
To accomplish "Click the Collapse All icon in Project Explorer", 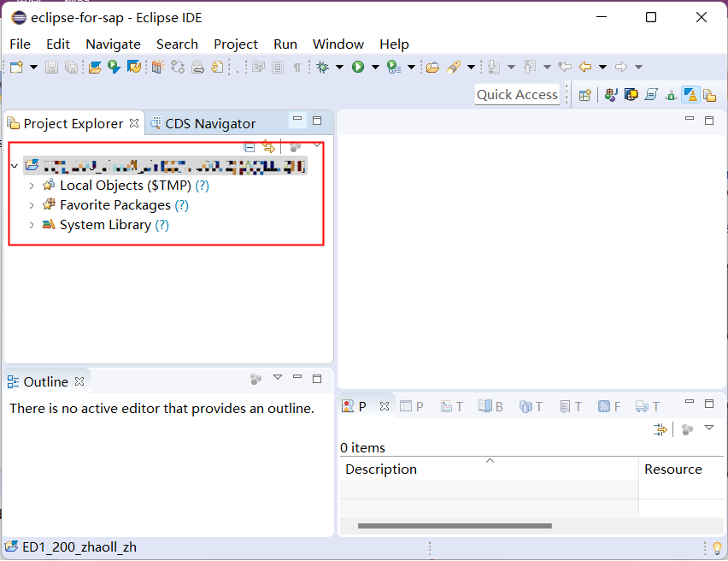I will [x=250, y=147].
